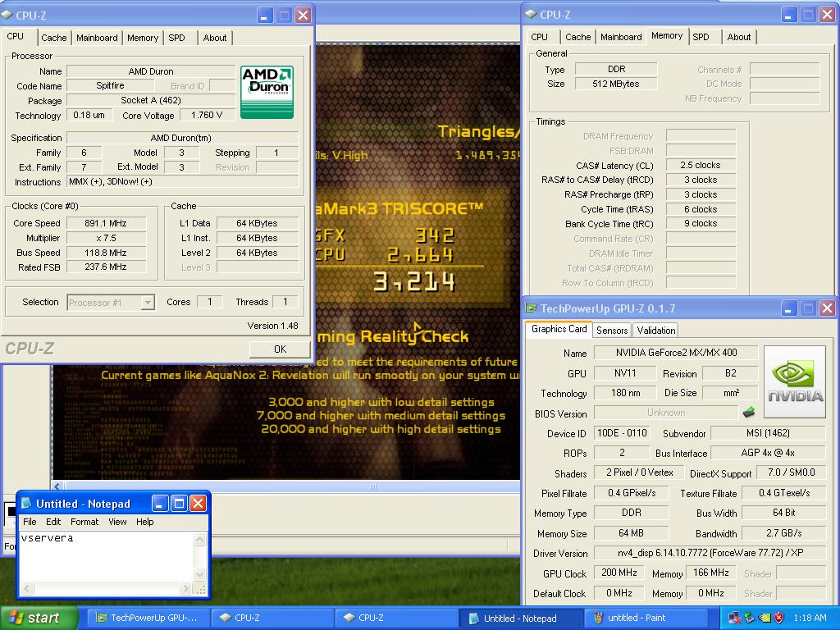Click the Multiplier x 7.5 value
Viewport: 840px width, 630px height.
(106, 238)
